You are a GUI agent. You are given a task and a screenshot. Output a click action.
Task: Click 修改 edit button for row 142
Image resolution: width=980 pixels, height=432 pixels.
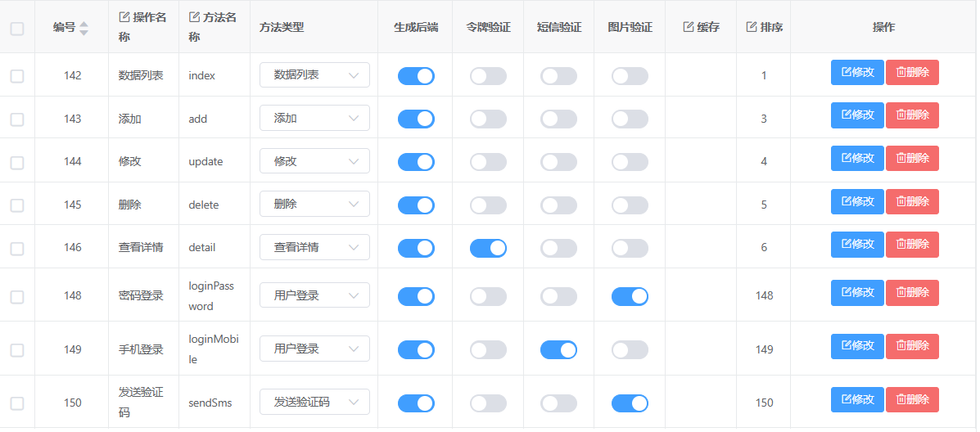tap(857, 72)
